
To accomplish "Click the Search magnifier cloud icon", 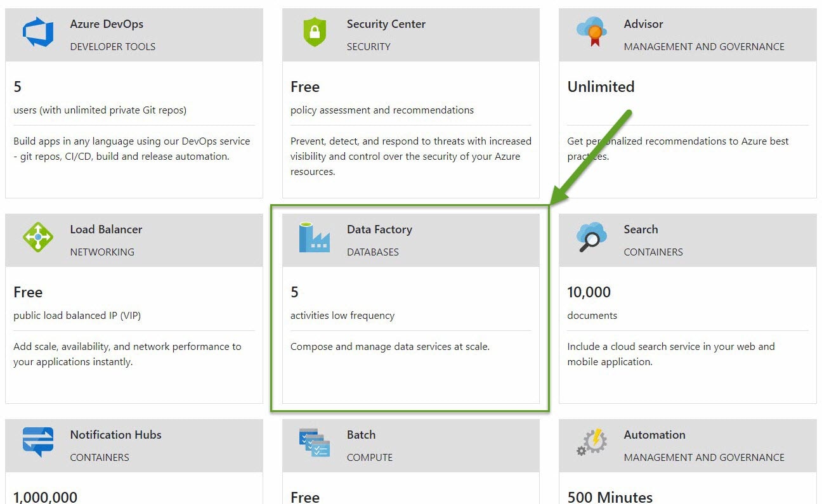I will click(x=591, y=238).
